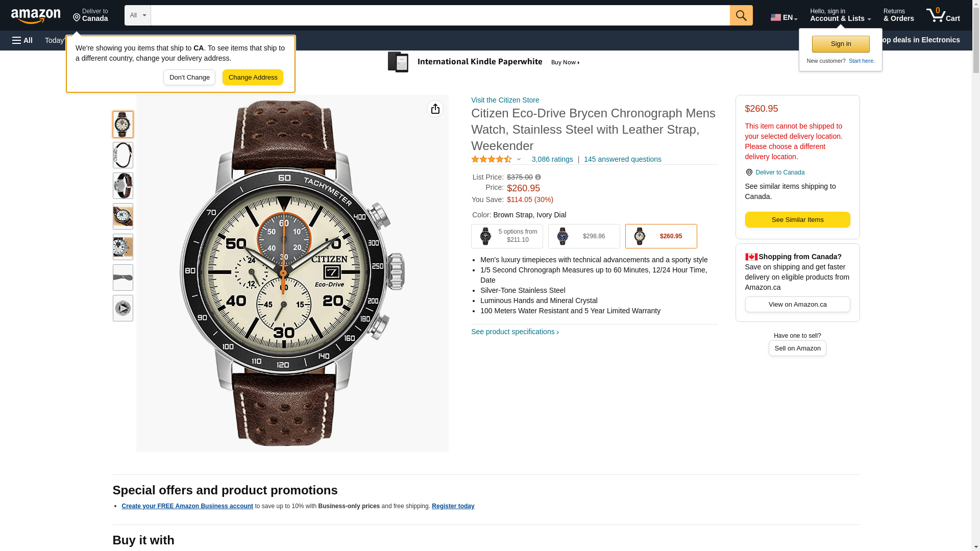The width and height of the screenshot is (980, 551).
Task: Click the search input field
Action: (x=440, y=15)
